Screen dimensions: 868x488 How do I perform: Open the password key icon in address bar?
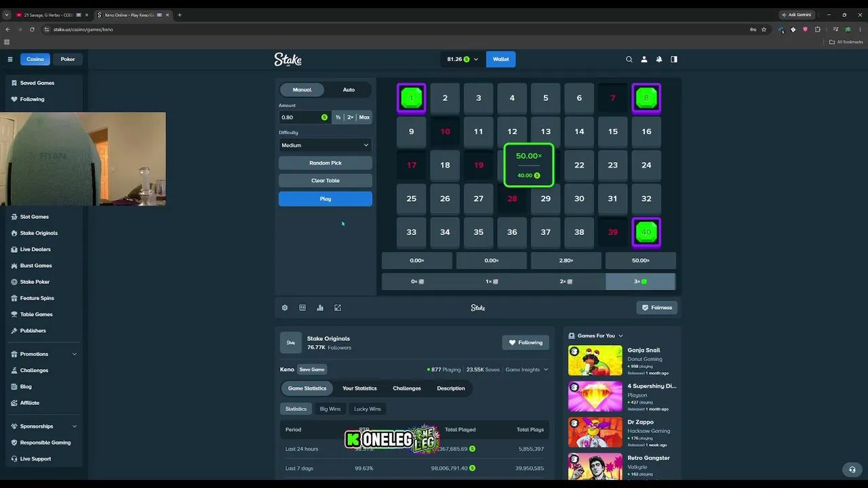point(753,29)
